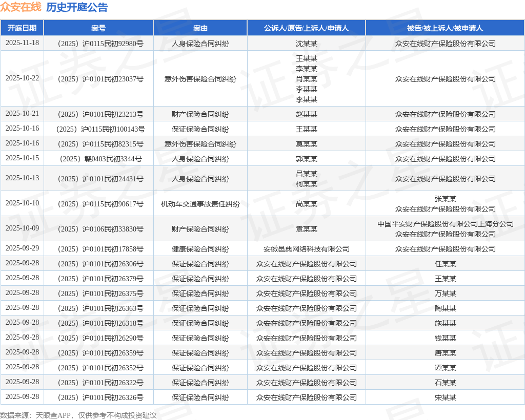Viewport: 525px width, 420px height.
Task: Click date 2025-10-15
Action: pyautogui.click(x=22, y=158)
